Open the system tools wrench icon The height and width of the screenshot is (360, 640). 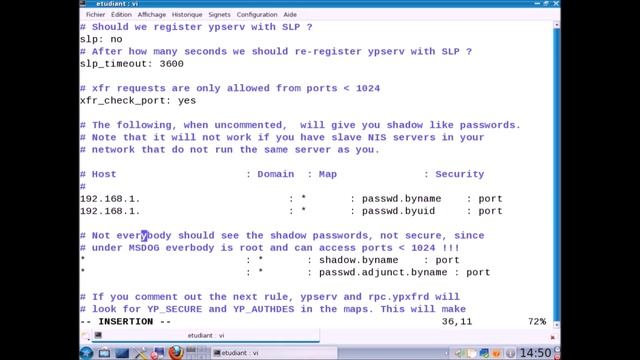[x=140, y=353]
